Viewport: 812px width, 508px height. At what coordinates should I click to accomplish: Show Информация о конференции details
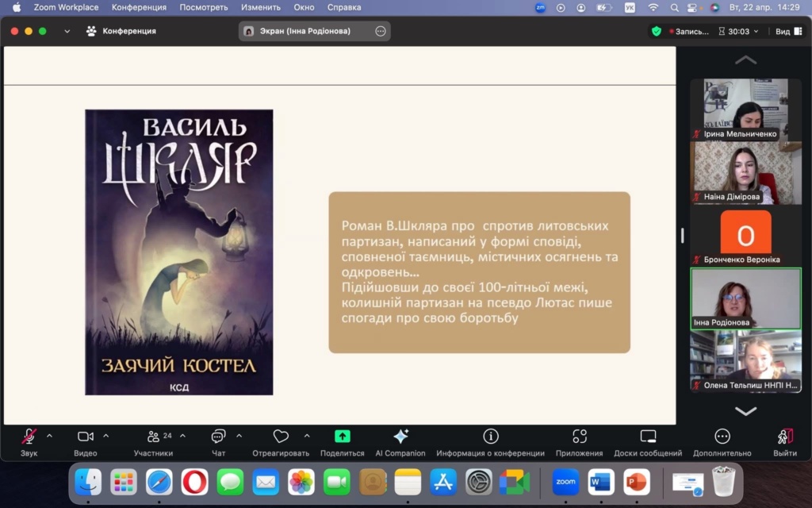coord(490,441)
